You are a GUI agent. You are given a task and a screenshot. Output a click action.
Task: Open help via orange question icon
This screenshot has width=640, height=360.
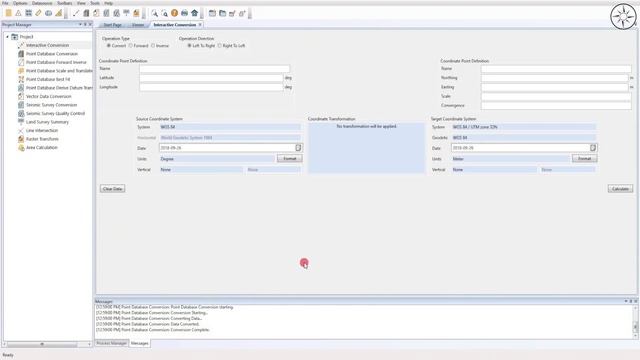click(174, 13)
